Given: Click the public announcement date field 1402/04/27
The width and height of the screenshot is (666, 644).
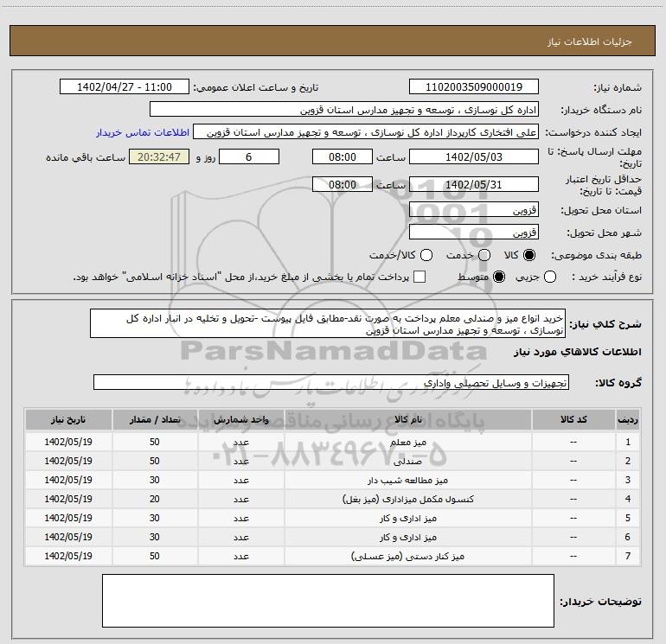Looking at the screenshot, I should point(125,86).
